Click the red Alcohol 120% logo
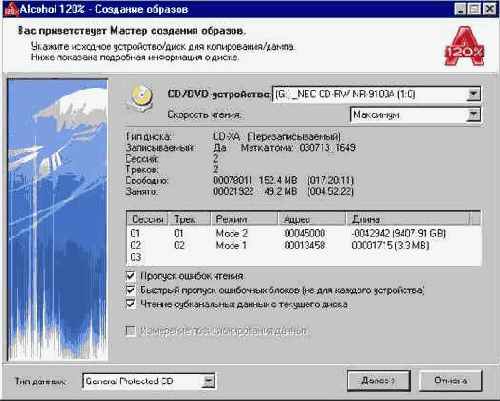 [x=464, y=46]
